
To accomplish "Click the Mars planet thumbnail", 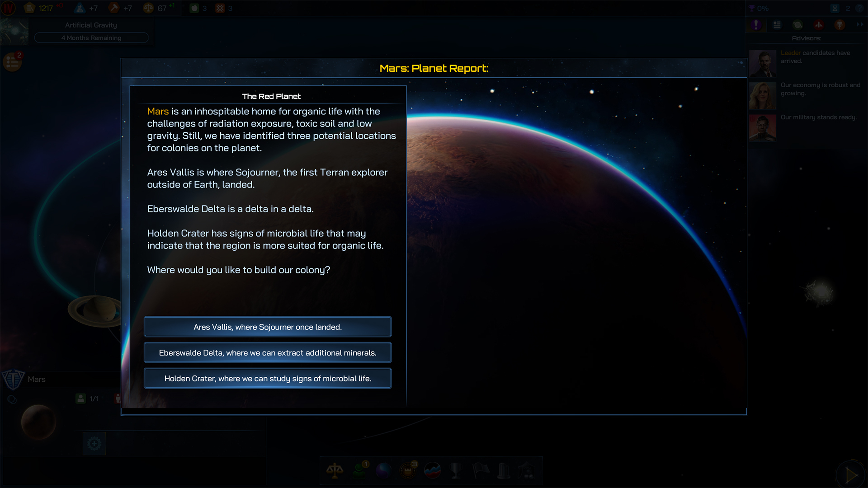I will tap(38, 422).
